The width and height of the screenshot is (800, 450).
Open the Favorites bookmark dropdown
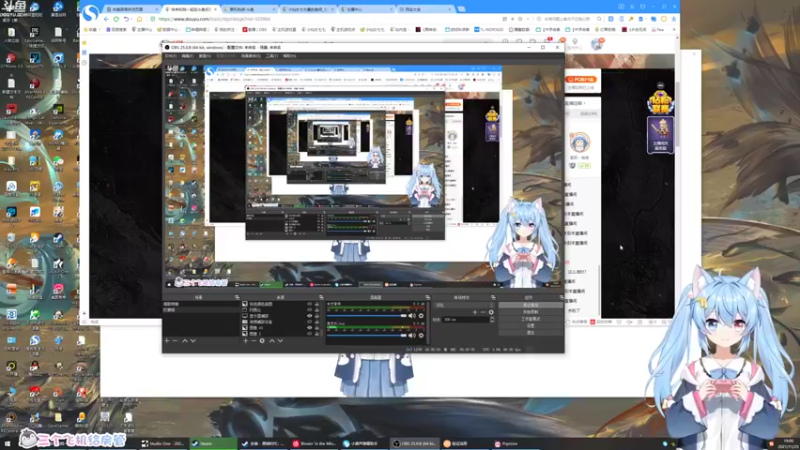91,30
